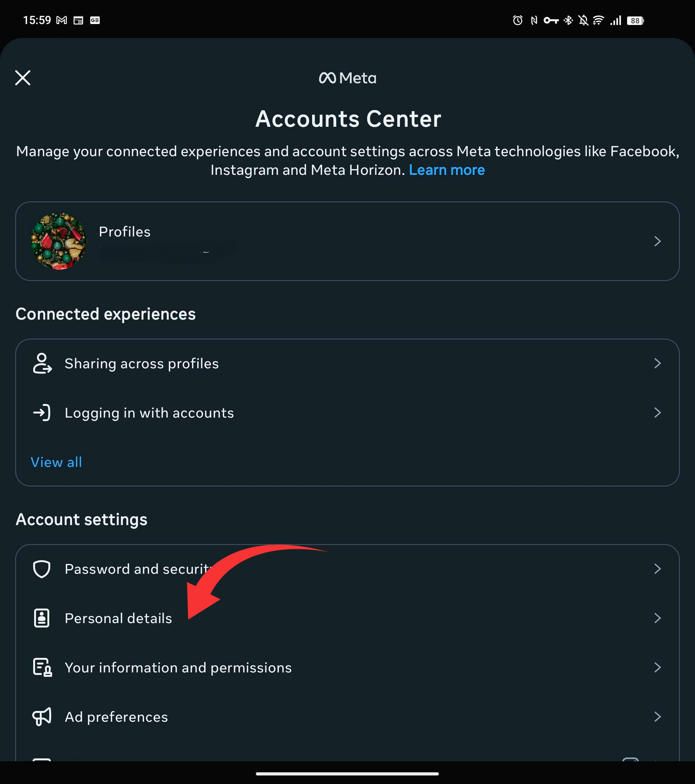The image size is (695, 784).
Task: Open the Learn more link
Action: point(447,170)
